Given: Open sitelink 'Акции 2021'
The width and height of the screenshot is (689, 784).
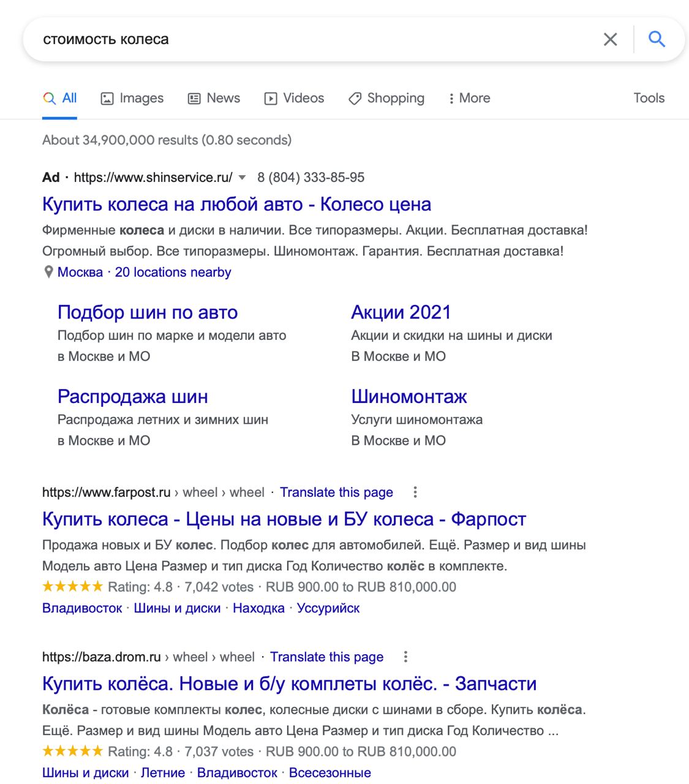Looking at the screenshot, I should [x=401, y=312].
